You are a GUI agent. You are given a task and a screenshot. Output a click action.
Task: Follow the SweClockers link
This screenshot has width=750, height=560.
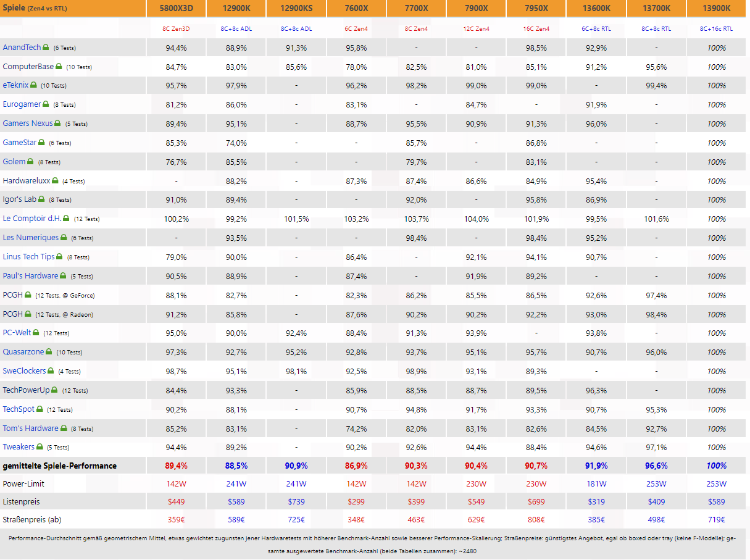(x=24, y=371)
